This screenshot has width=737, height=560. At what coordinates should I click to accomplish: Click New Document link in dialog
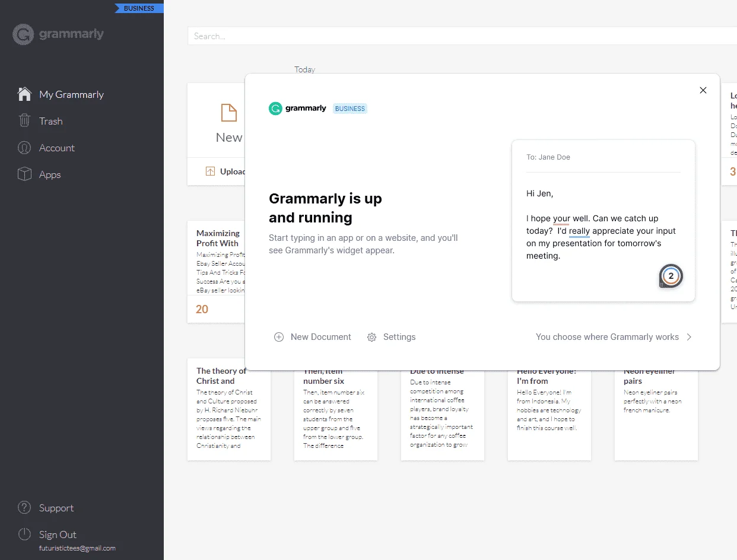[x=321, y=337]
